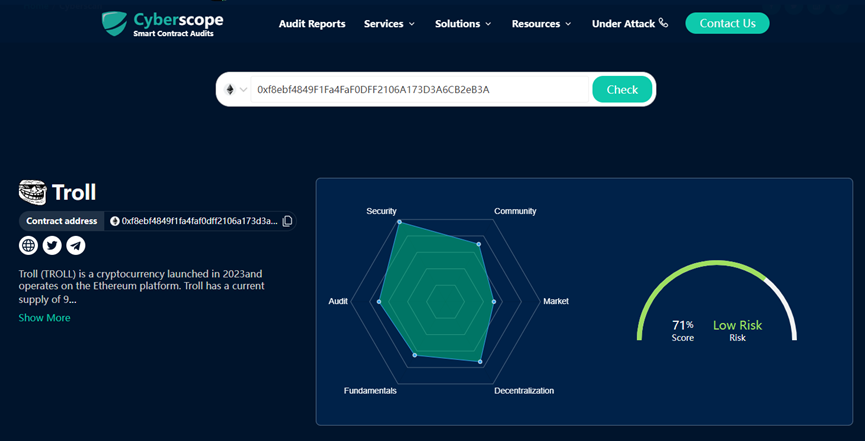
Task: Click the Cyberscope Smart Contract Audits wordmark
Action: (178, 25)
